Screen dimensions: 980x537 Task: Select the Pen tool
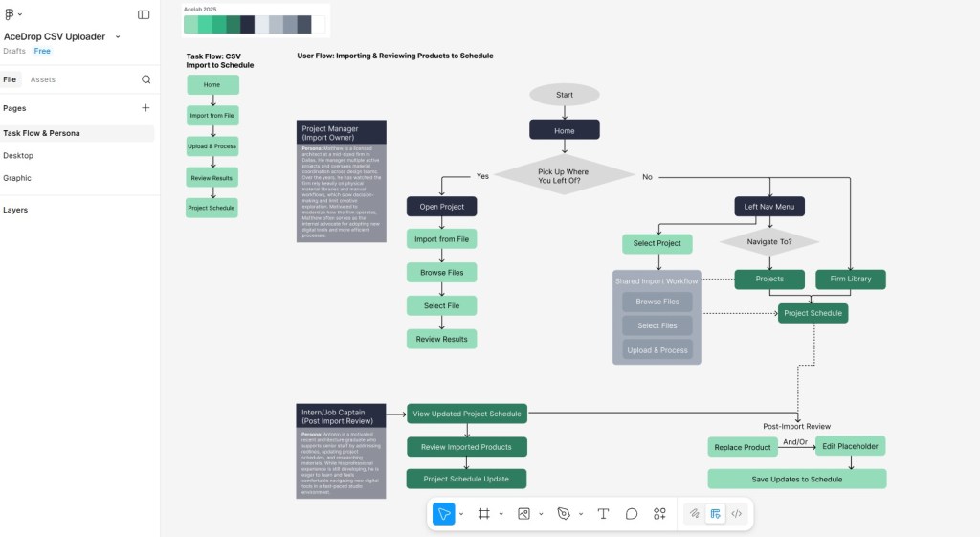(x=564, y=514)
